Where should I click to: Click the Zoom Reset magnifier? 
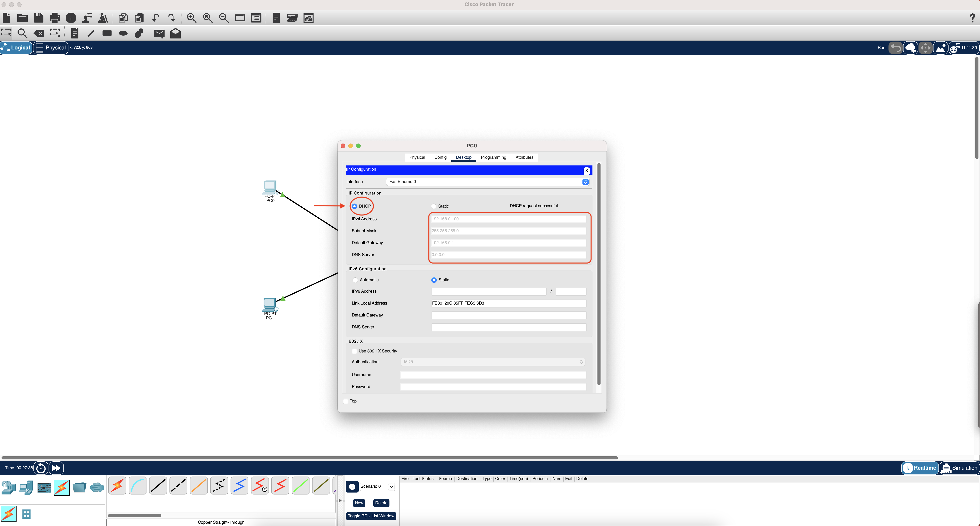(208, 18)
